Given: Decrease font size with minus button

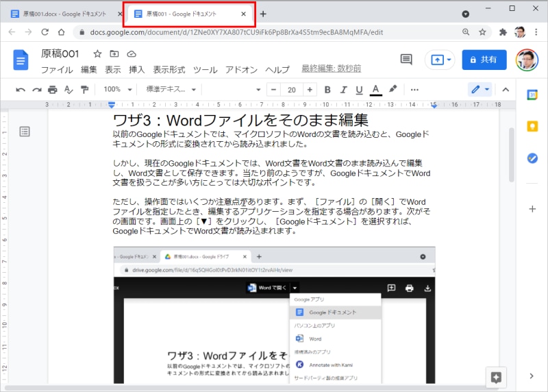Looking at the screenshot, I should 273,90.
